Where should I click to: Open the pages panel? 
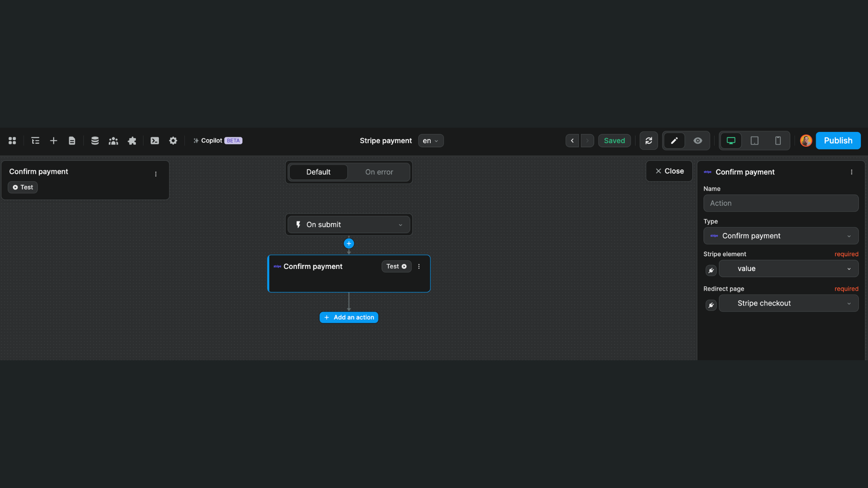click(x=72, y=141)
